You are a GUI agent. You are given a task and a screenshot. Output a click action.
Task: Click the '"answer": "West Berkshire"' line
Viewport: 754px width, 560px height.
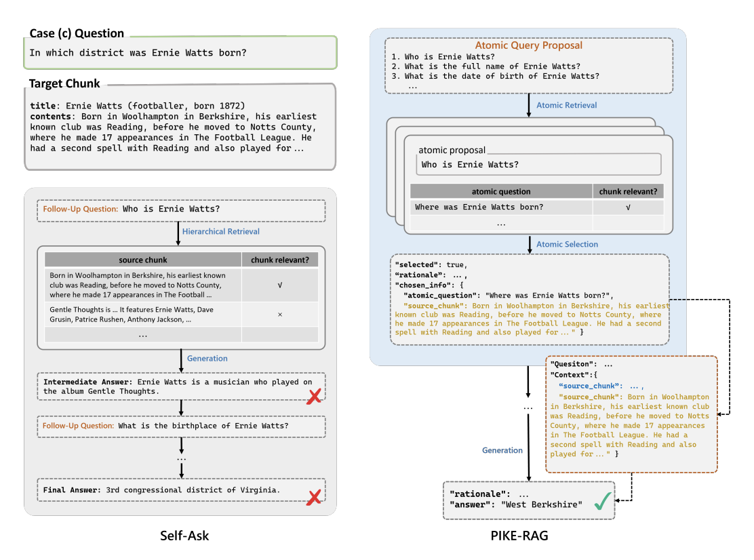click(516, 504)
